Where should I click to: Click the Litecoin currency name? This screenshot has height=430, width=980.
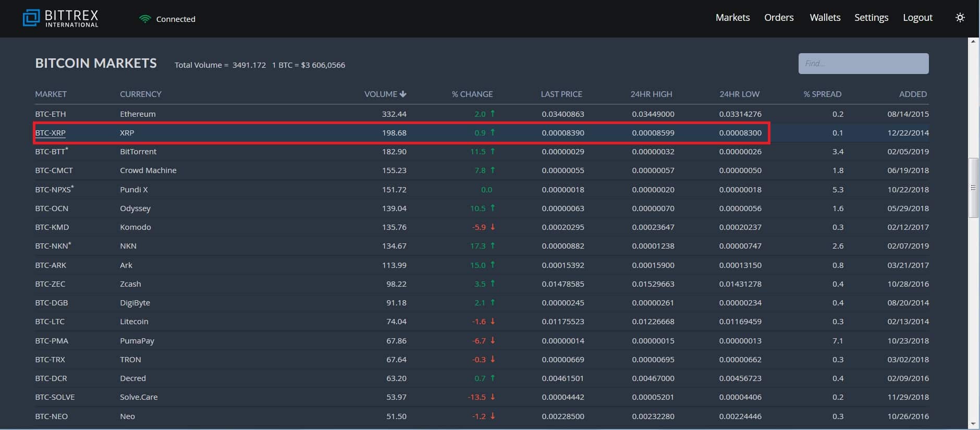pyautogui.click(x=134, y=322)
